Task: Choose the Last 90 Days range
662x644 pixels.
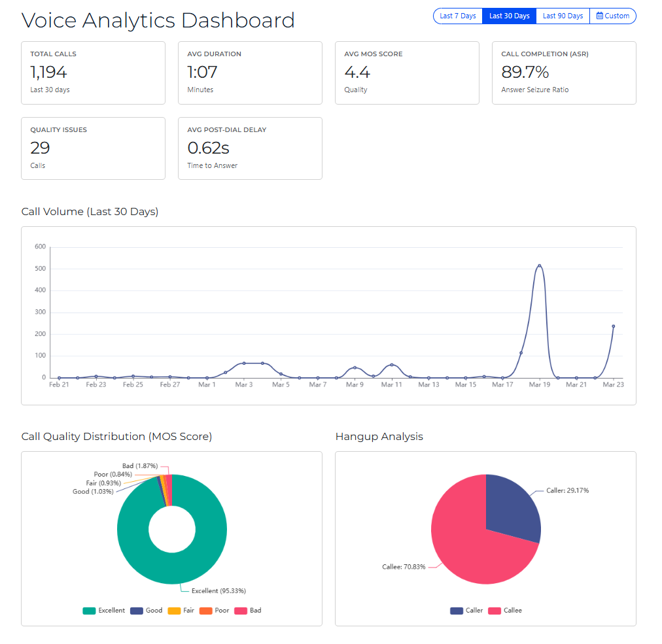Action: 563,16
